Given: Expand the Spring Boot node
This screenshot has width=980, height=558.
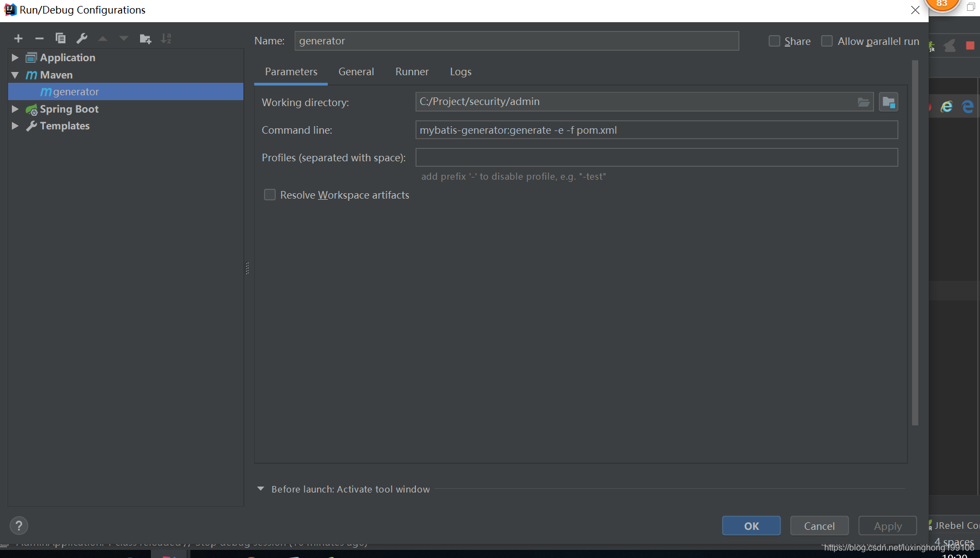Looking at the screenshot, I should pos(15,109).
